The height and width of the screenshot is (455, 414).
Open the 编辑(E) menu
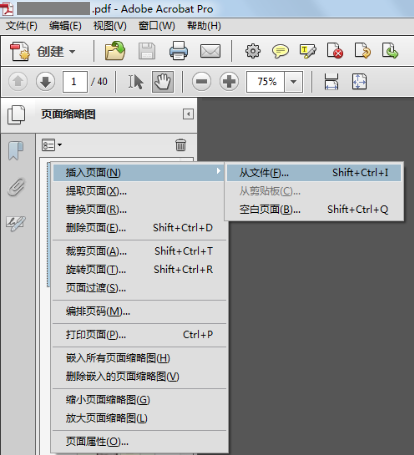65,26
